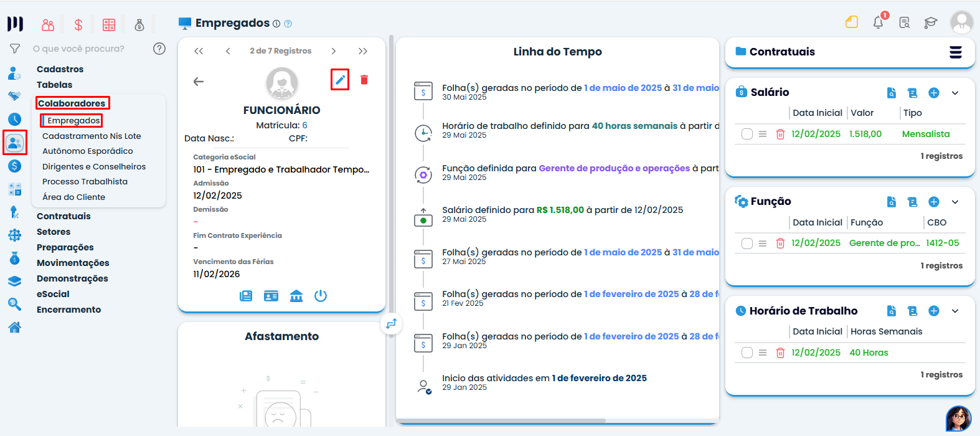Delete the Função record with trash icon
Screen dimensions: 980x436
pos(780,244)
